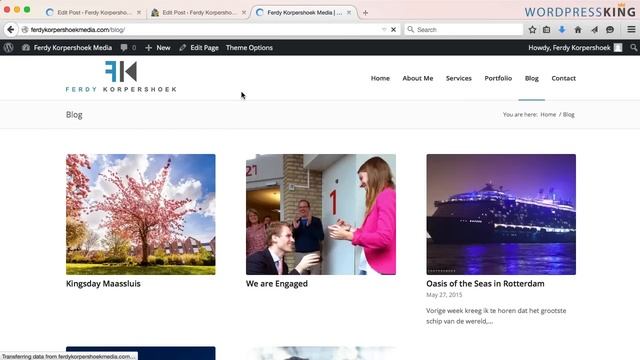Click the Blog page heading
The height and width of the screenshot is (360, 640).
click(x=74, y=115)
